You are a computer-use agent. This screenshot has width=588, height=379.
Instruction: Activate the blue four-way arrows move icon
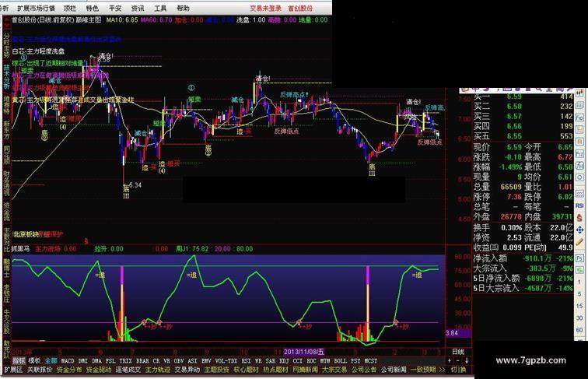[579, 230]
